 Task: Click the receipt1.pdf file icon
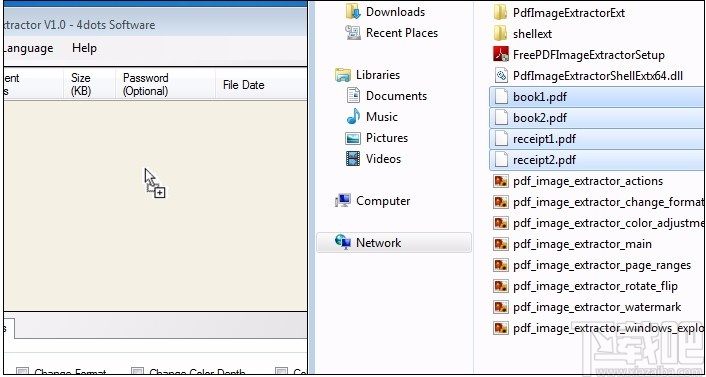[501, 139]
